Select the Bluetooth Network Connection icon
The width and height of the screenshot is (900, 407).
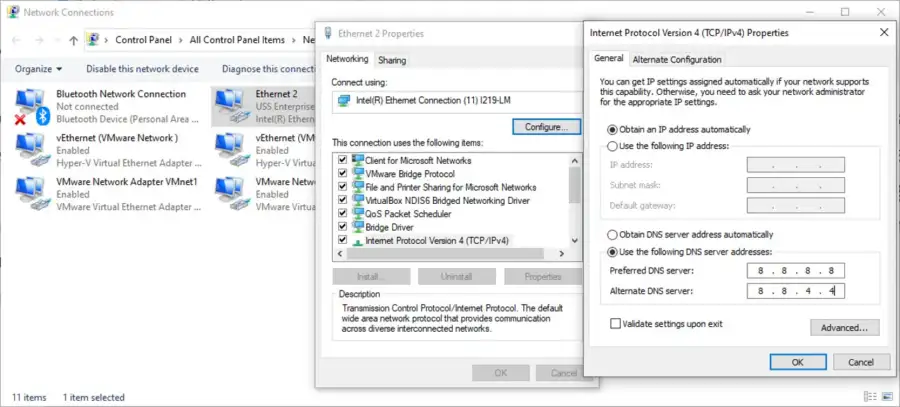[30, 104]
